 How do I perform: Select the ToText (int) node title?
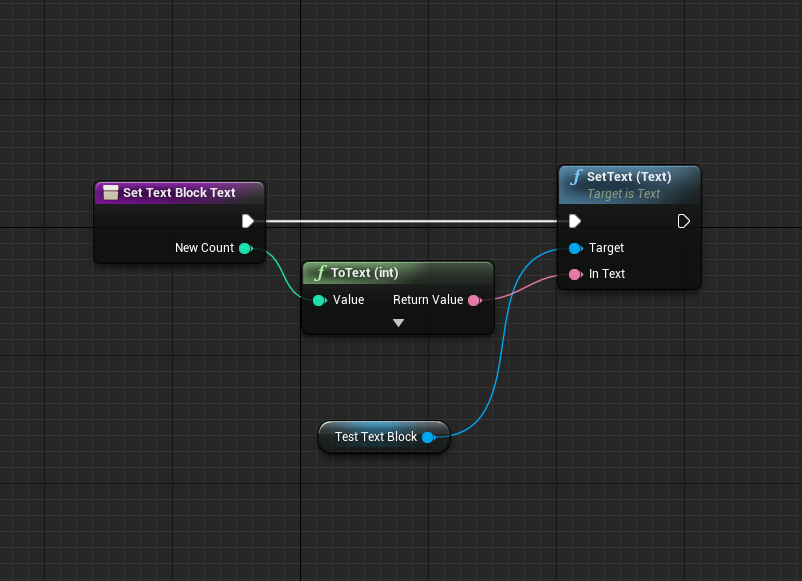365,273
